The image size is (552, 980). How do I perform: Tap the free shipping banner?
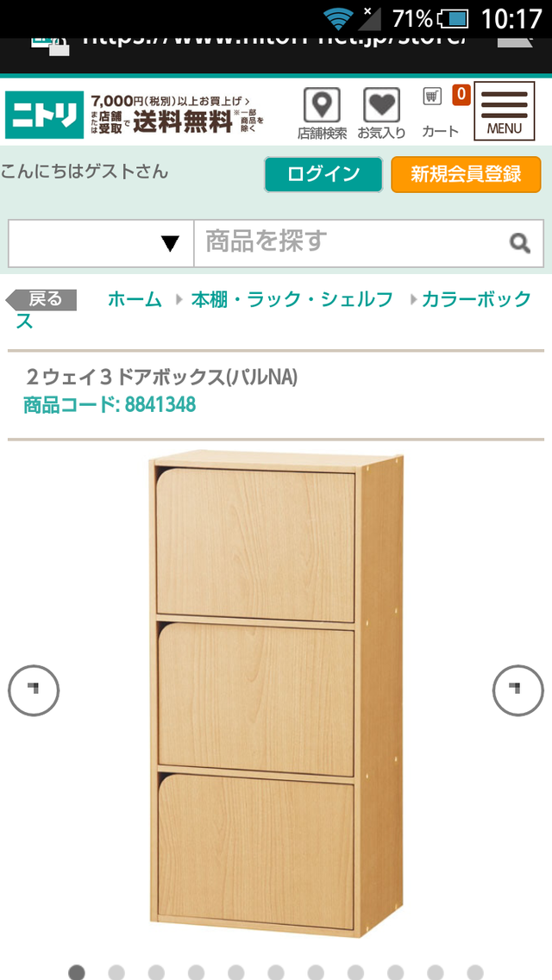click(x=178, y=115)
